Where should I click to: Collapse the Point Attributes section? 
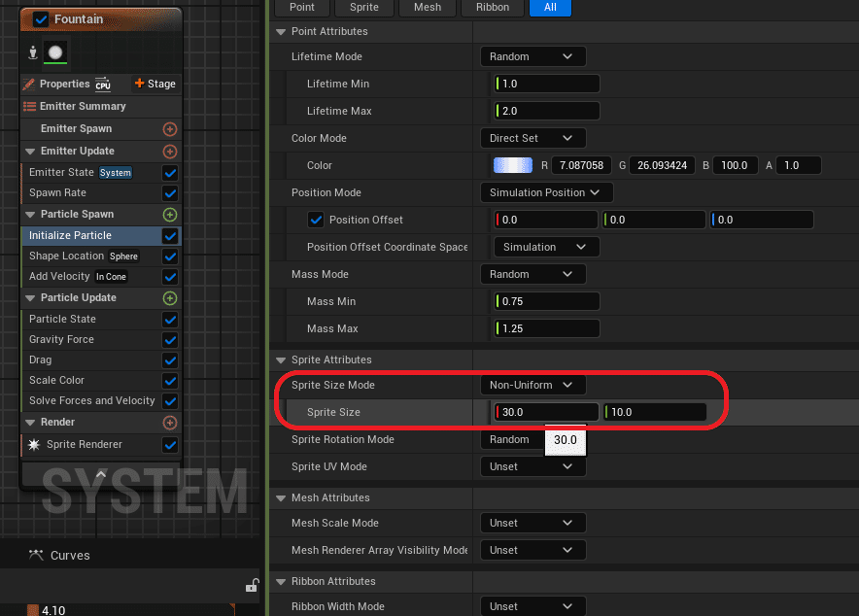281,32
